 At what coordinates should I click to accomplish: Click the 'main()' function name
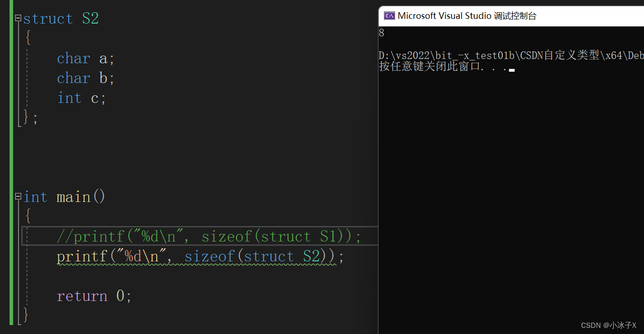click(x=81, y=197)
